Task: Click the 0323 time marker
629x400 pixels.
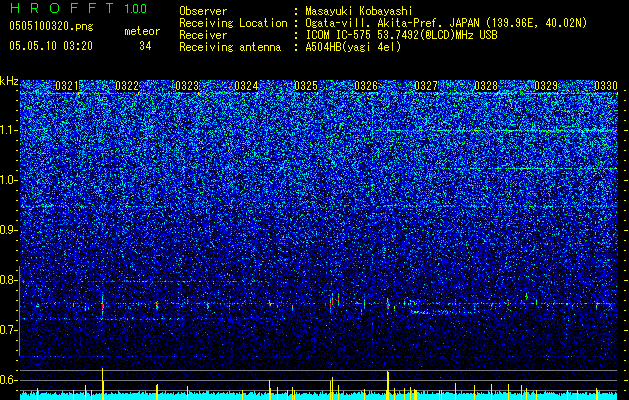Action: (x=187, y=86)
